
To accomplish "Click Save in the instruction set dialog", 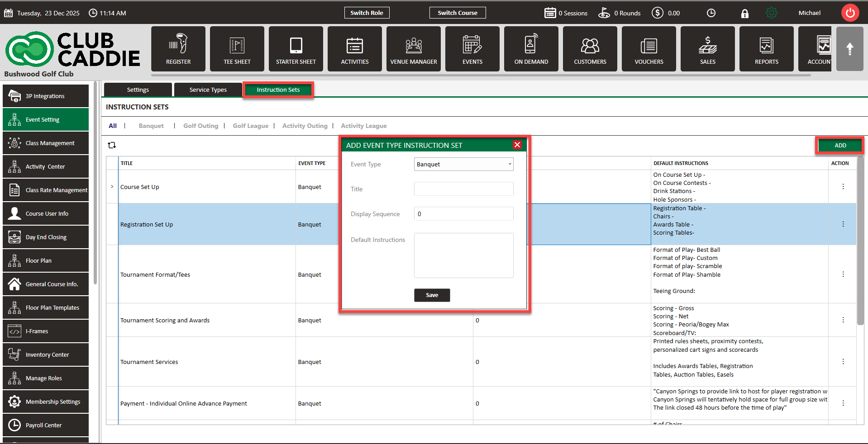I will point(432,295).
